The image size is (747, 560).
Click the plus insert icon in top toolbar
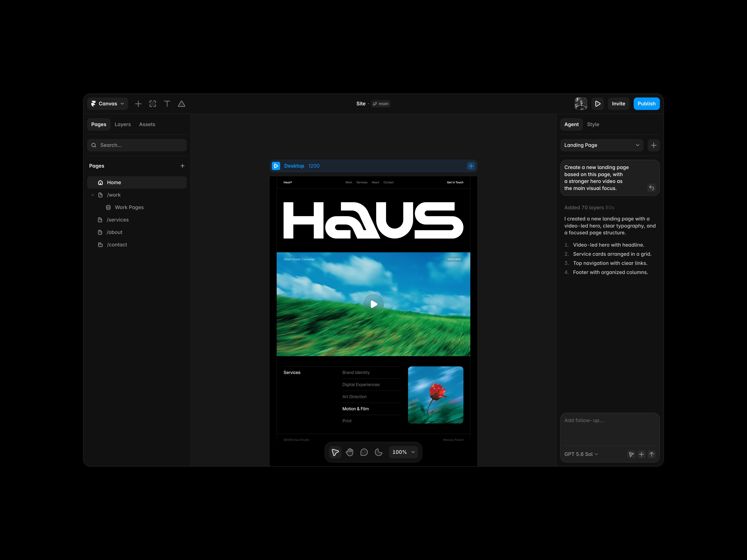click(x=138, y=104)
